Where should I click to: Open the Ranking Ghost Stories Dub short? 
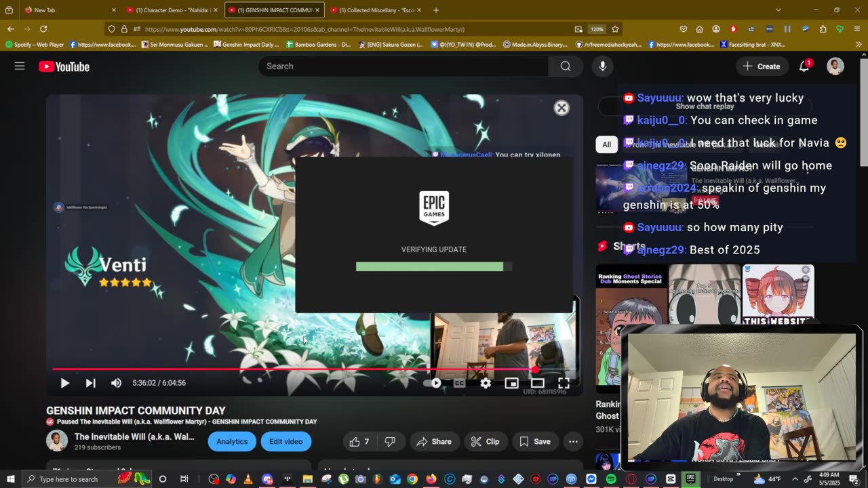click(x=631, y=329)
